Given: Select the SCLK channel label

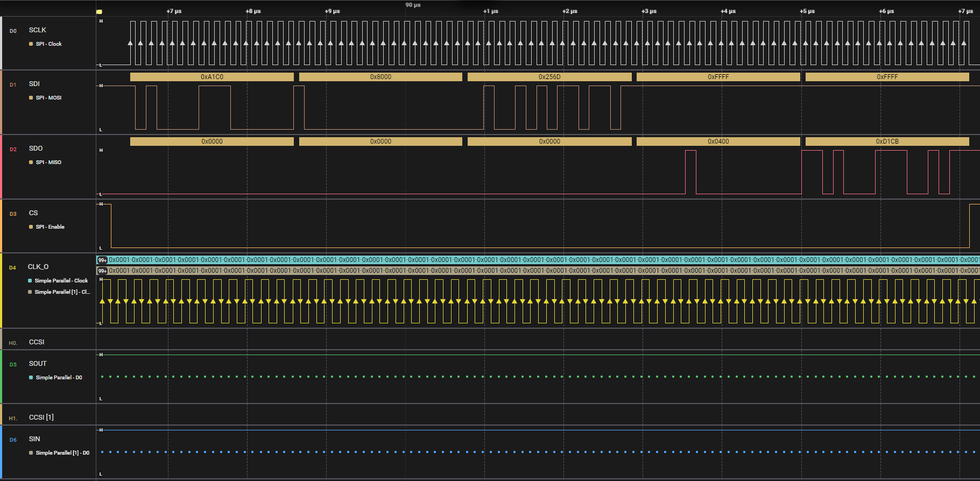Looking at the screenshot, I should (37, 30).
